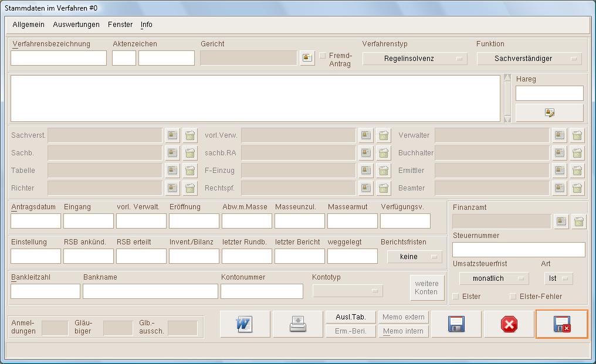
Task: Click the text area scrollbar down arrow
Action: point(507,119)
